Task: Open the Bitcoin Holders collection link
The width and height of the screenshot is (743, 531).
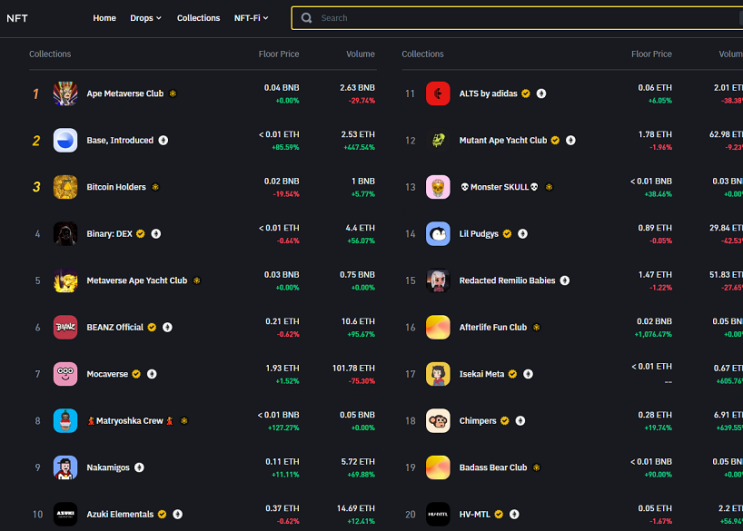Action: (116, 187)
